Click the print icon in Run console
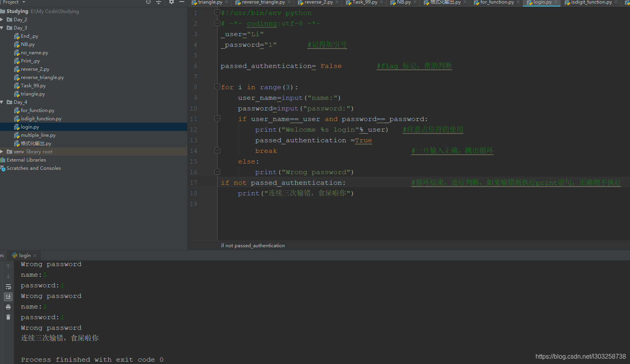The height and width of the screenshot is (364, 630). 8,307
